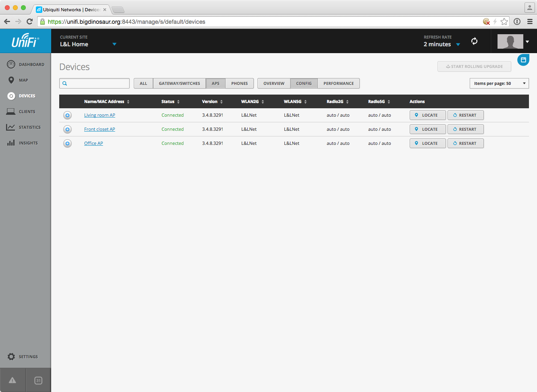Image resolution: width=537 pixels, height=392 pixels.
Task: Restart the Office AP
Action: tap(465, 143)
